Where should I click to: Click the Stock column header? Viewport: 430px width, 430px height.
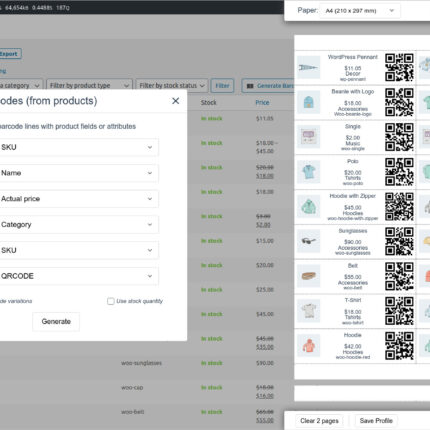click(209, 103)
